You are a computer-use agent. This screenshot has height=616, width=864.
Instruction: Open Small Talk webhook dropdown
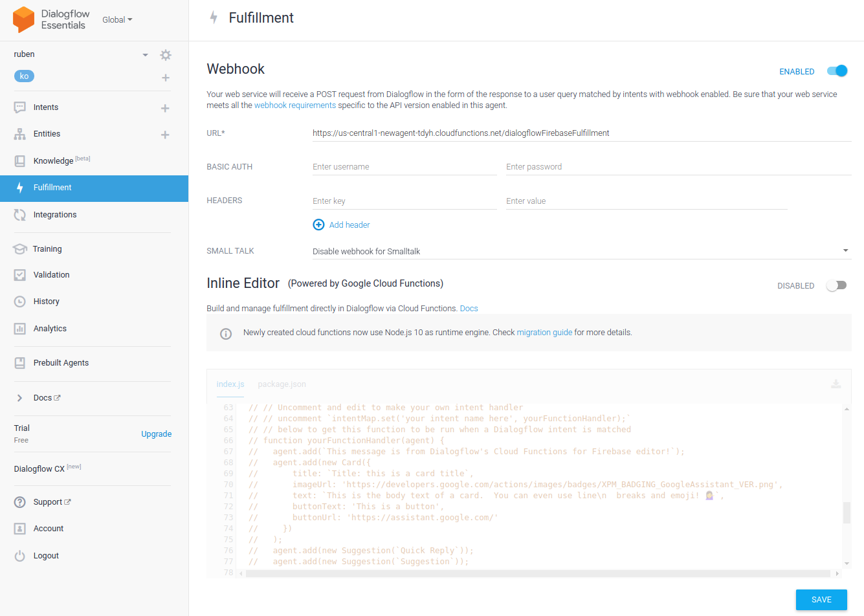click(582, 251)
